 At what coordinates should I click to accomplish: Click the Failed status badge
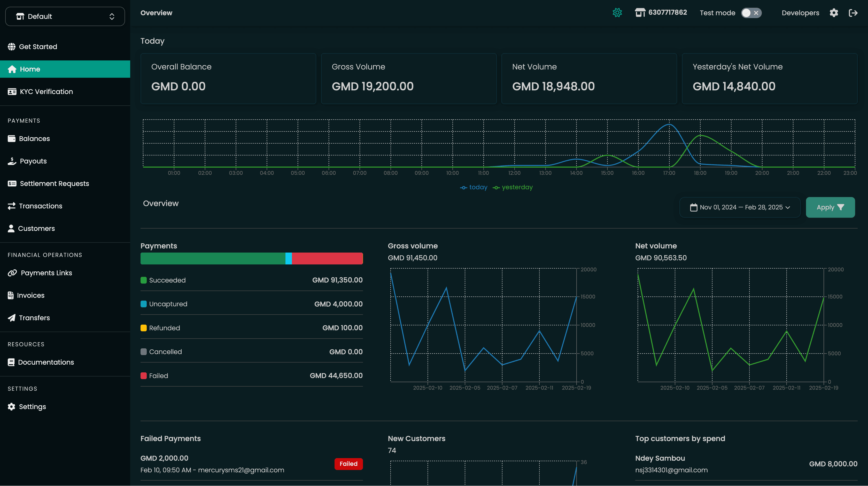(x=348, y=464)
